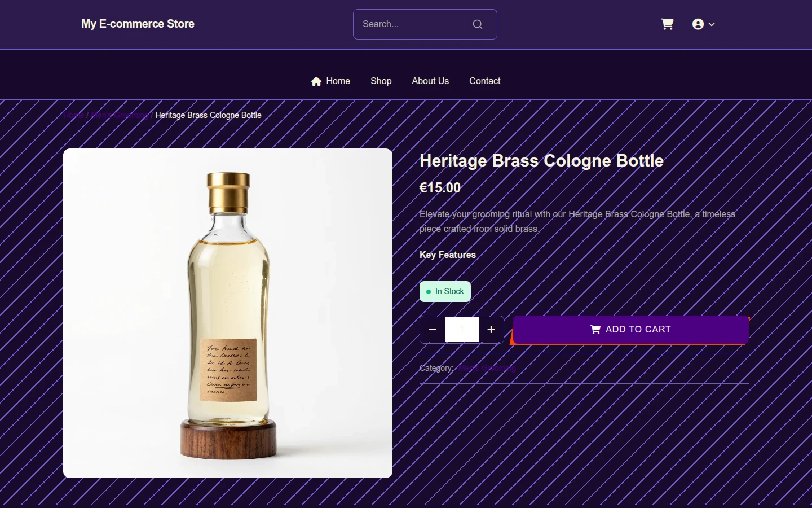Open the Shop navigation item

pyautogui.click(x=381, y=81)
